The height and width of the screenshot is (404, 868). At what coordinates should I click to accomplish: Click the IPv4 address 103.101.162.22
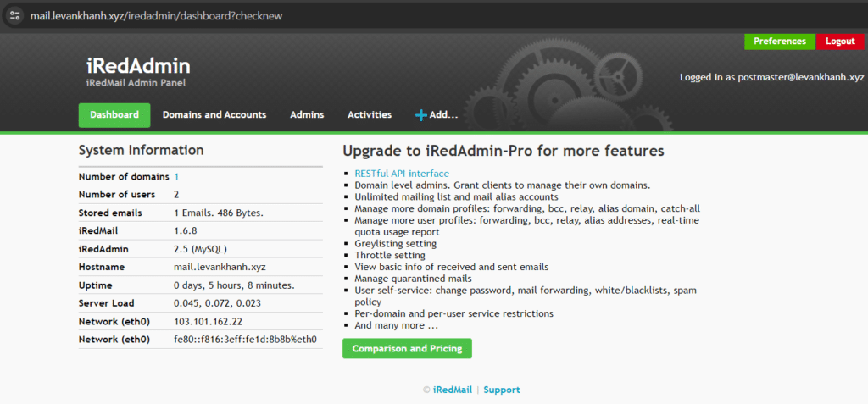coord(208,321)
